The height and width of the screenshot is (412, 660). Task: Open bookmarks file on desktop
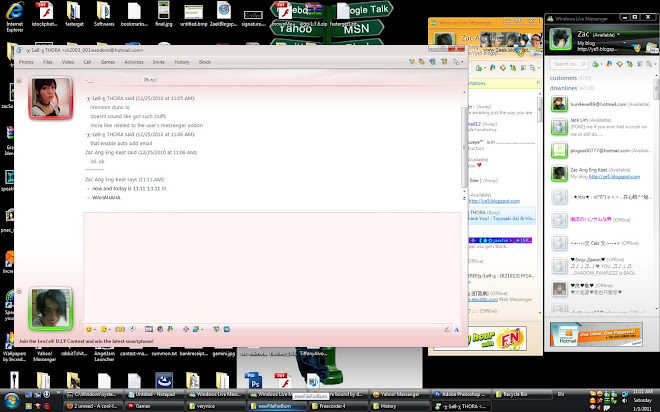[134, 14]
